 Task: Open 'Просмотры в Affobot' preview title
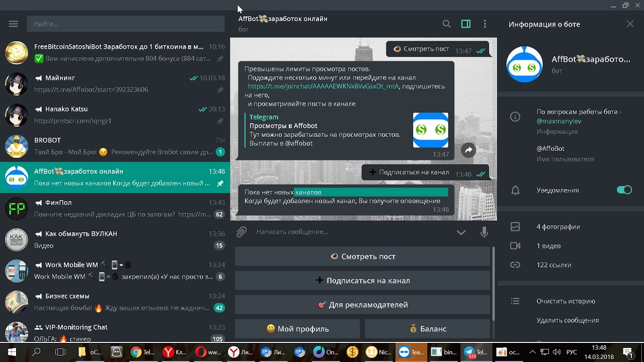pos(283,126)
